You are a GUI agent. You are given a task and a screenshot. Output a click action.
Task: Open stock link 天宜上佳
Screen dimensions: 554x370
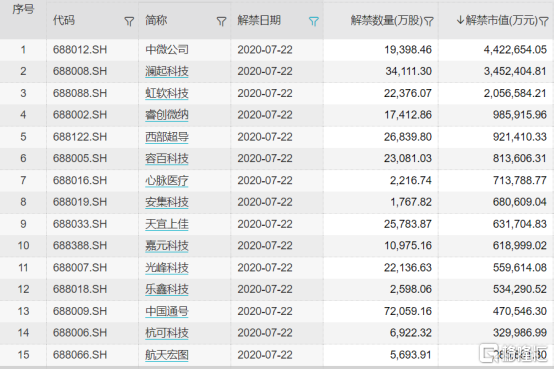(x=167, y=224)
